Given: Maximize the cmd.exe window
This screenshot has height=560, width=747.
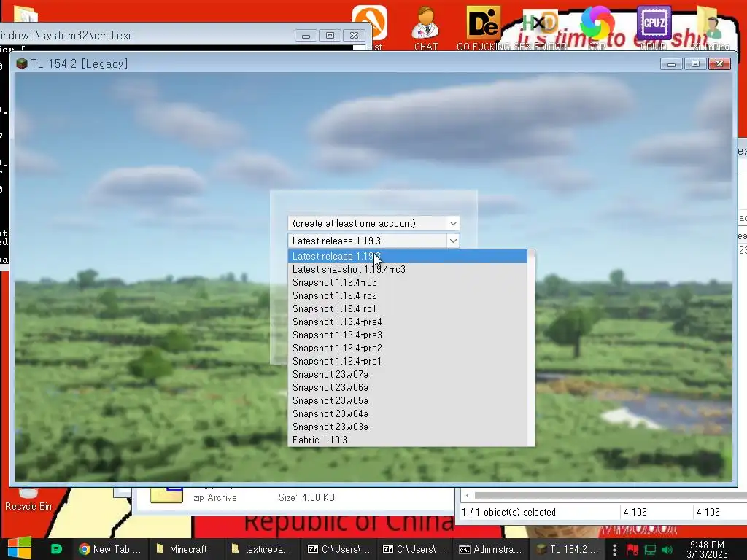Looking at the screenshot, I should 330,36.
